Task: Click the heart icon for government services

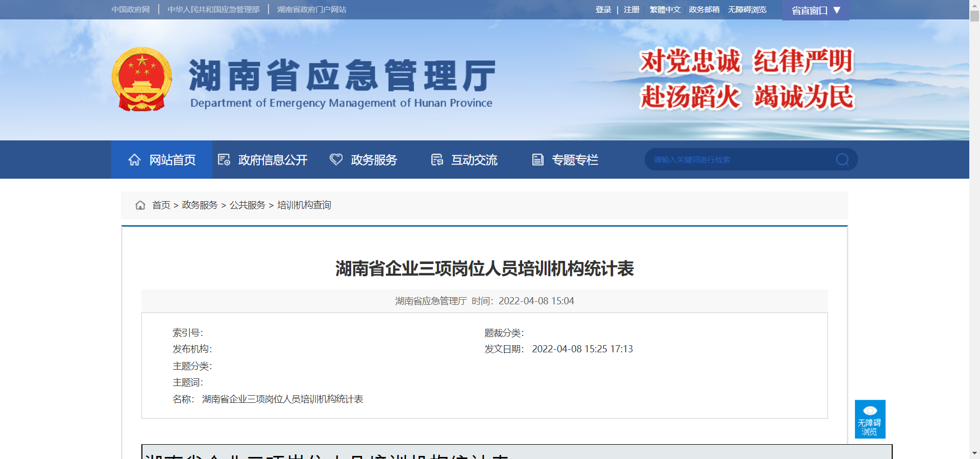Action: tap(336, 160)
